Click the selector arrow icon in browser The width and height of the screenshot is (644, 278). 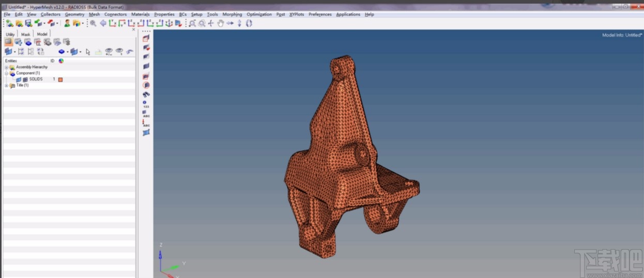click(x=88, y=52)
